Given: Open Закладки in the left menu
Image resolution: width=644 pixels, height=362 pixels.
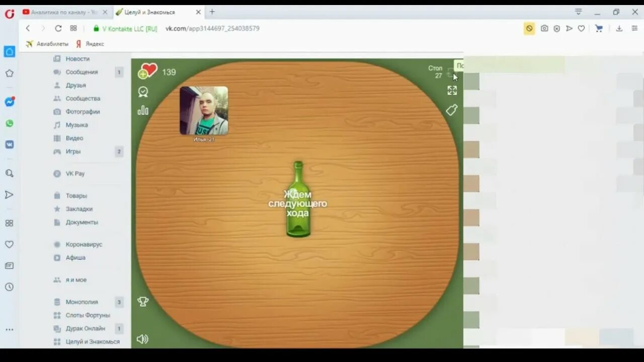Looking at the screenshot, I should pos(79,209).
